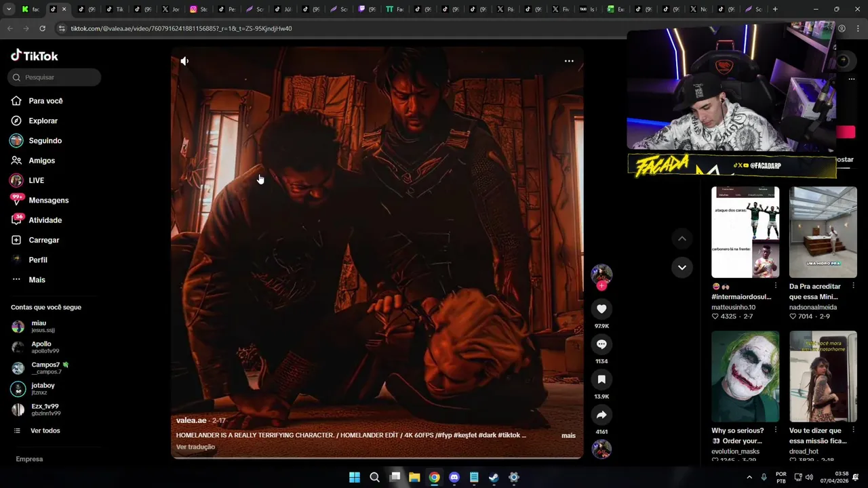Open the 'Vou te dizer que' video thumbnail
Screen dimensions: 868x488
tap(823, 377)
